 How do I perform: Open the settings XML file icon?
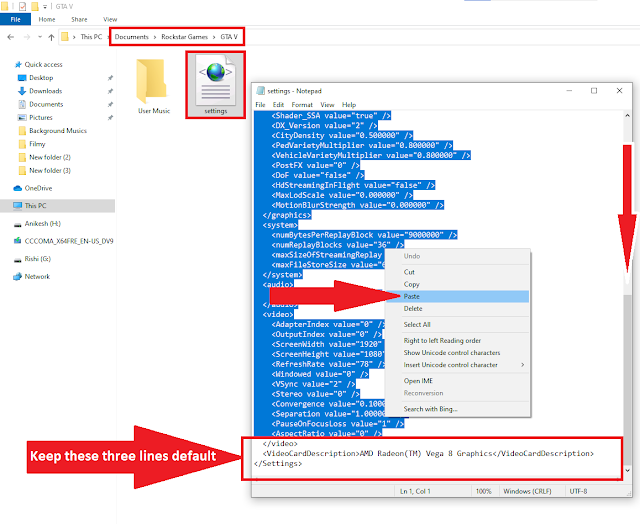[x=216, y=85]
